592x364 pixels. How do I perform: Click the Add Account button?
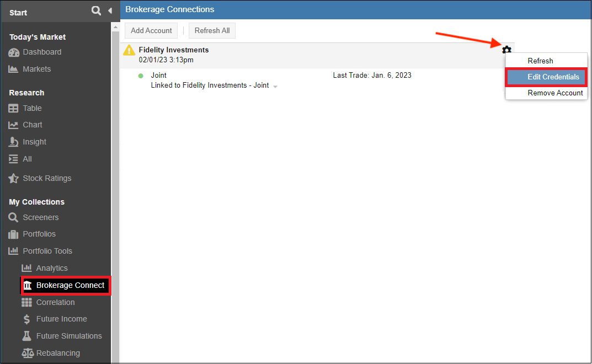pos(151,30)
